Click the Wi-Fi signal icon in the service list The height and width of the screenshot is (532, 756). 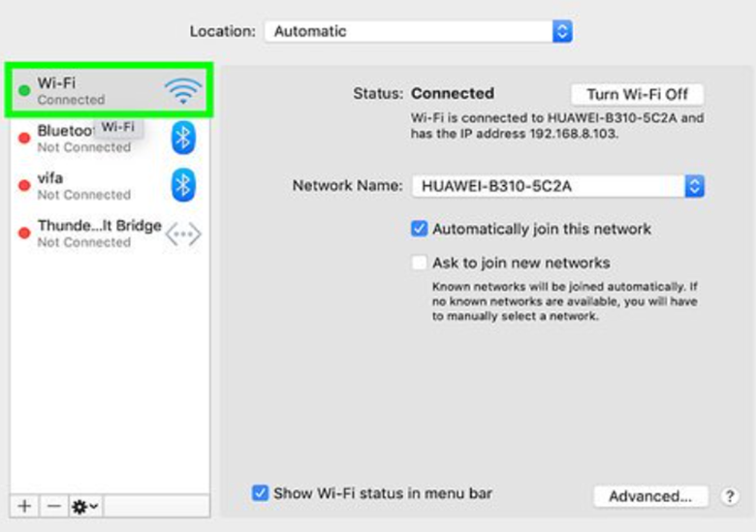[182, 91]
